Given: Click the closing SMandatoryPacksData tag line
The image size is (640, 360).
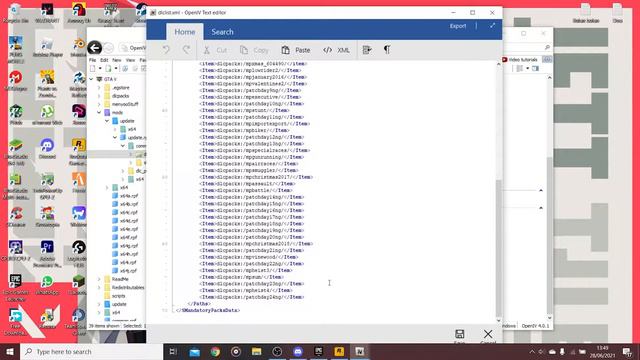Looking at the screenshot, I should pyautogui.click(x=208, y=310).
